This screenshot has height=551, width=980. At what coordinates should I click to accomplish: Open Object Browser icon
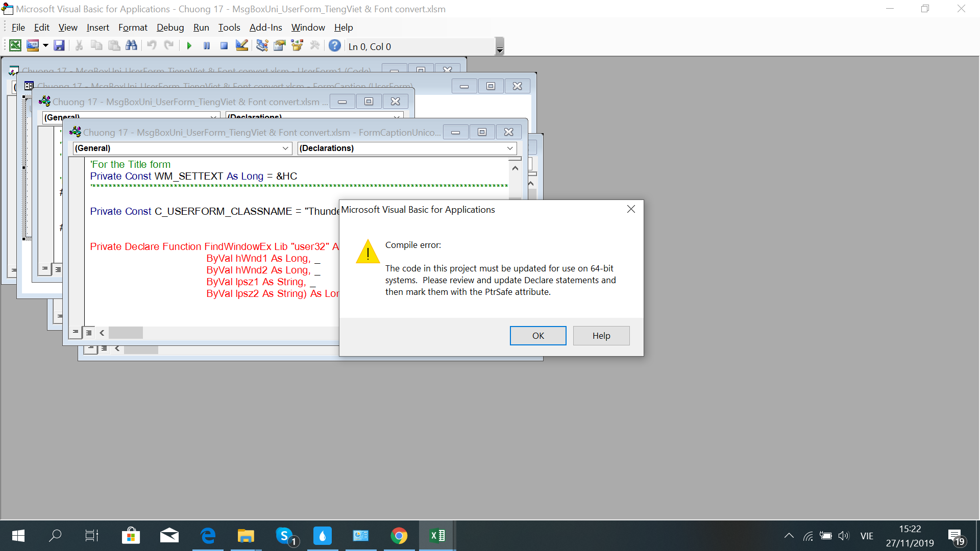point(297,46)
